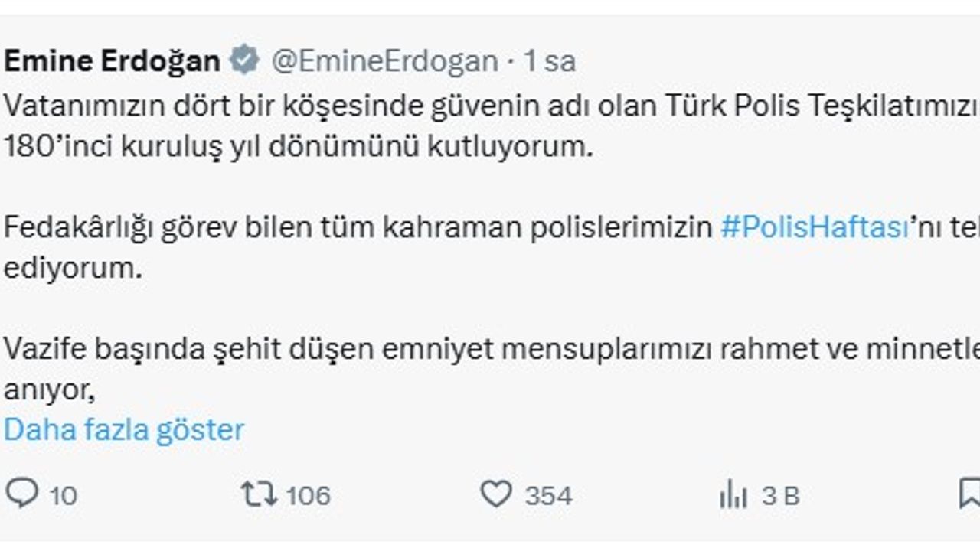The height and width of the screenshot is (551, 980).
Task: Click the view count '3 B'
Action: tap(780, 496)
